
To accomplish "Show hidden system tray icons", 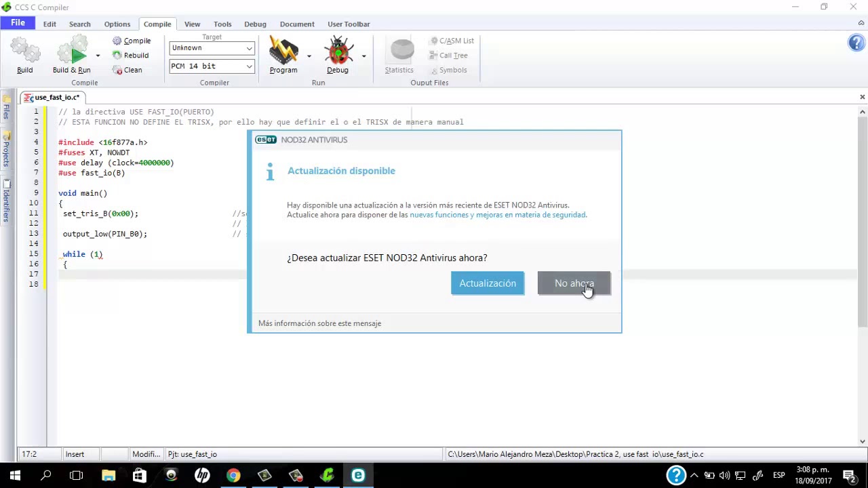I will point(694,475).
